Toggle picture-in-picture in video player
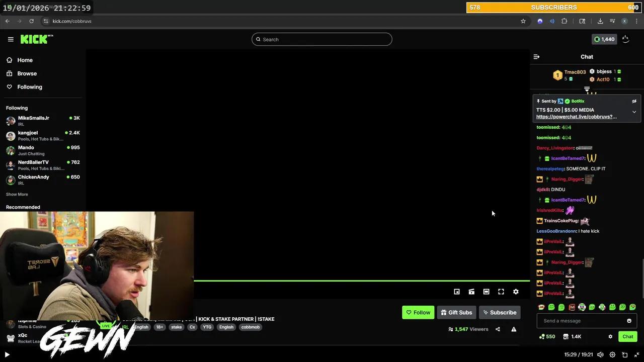Screen dimensions: 644x362 [x=624, y=354]
